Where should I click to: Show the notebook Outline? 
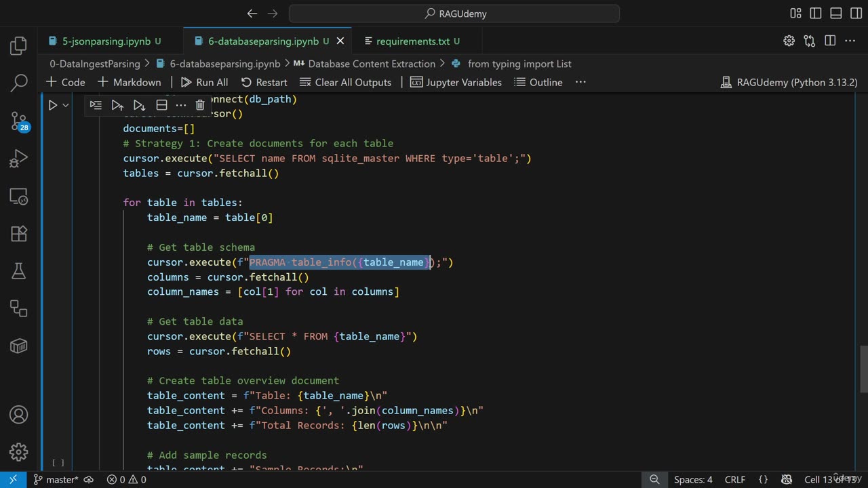[x=538, y=82]
